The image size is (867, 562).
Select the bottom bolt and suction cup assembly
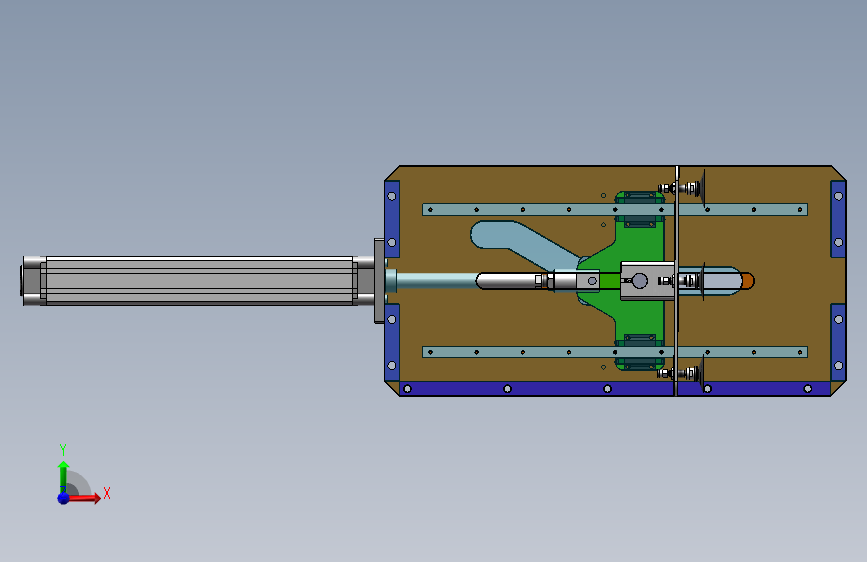pos(681,373)
